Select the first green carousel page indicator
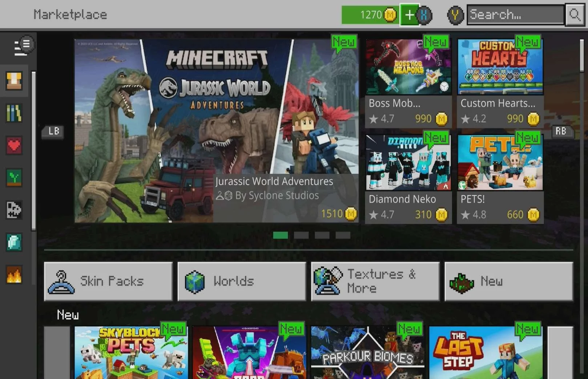This screenshot has height=379, width=588. pos(280,235)
